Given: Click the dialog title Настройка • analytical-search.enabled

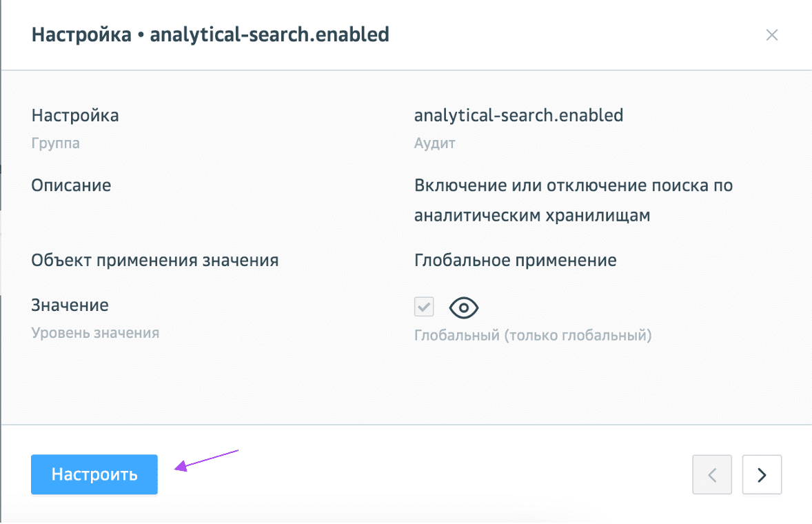Looking at the screenshot, I should 210,34.
